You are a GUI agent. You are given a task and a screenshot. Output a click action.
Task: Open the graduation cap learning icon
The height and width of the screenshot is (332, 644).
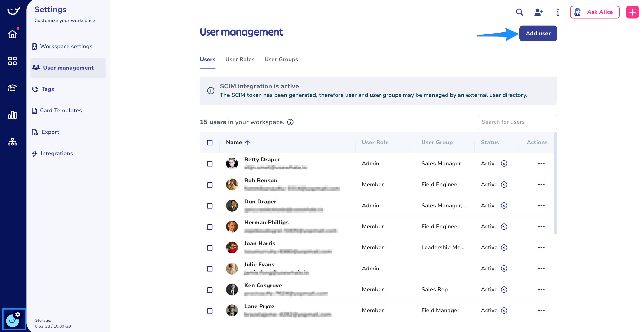pos(12,88)
